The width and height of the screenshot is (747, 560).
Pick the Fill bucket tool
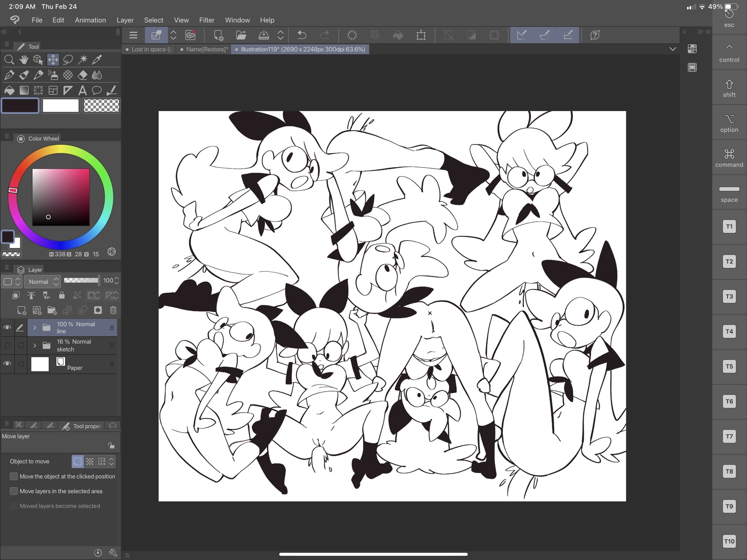pyautogui.click(x=9, y=90)
